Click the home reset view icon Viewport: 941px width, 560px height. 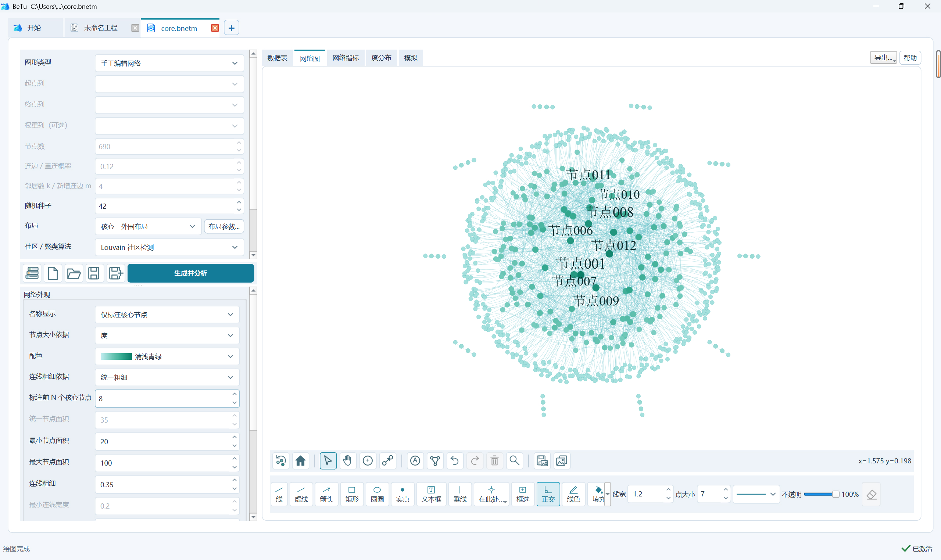[300, 461]
